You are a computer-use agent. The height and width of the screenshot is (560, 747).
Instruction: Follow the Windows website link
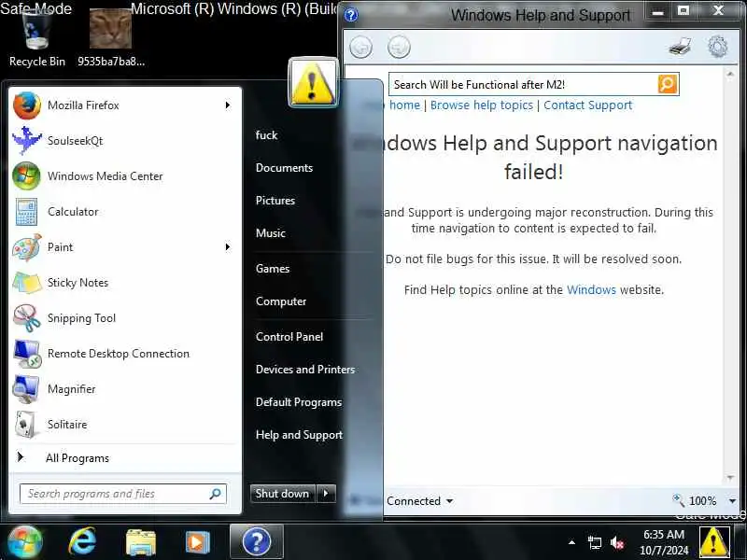click(591, 289)
